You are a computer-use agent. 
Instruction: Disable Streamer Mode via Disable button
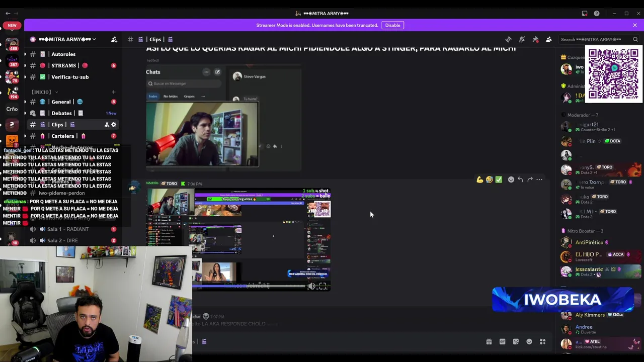[392, 25]
